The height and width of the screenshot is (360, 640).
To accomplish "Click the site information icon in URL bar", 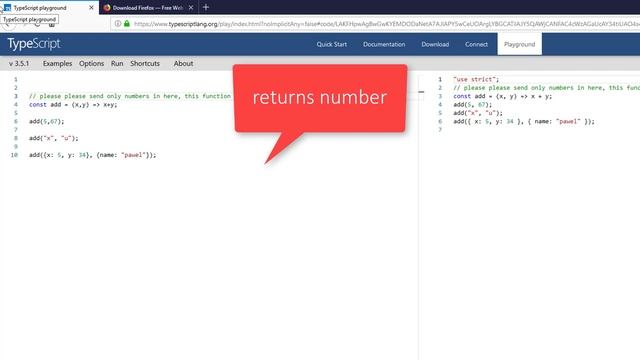I will [x=118, y=24].
